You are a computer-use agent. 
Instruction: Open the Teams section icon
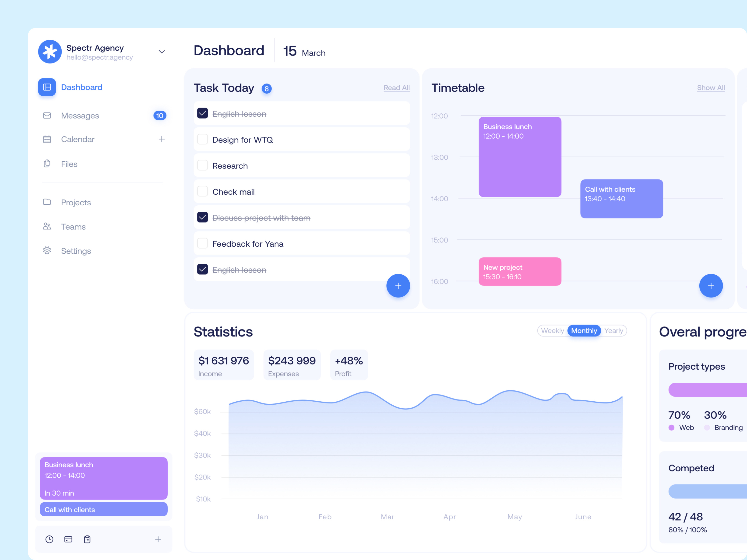point(47,227)
